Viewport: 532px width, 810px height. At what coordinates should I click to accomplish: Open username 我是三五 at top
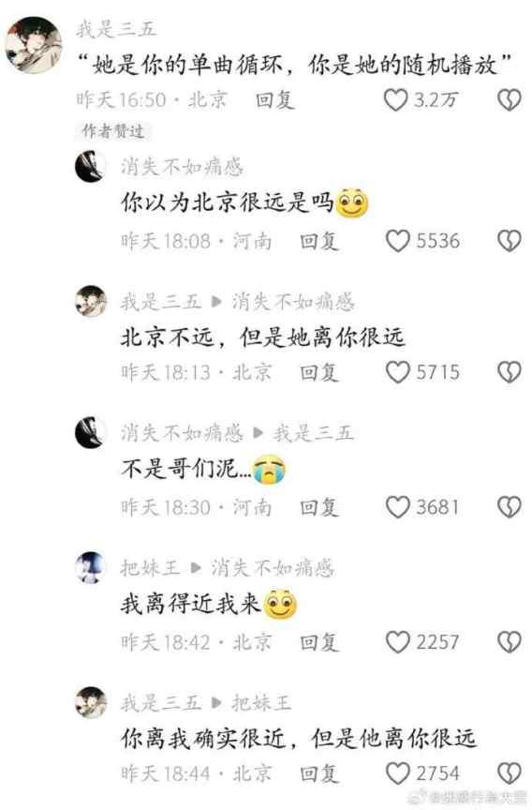click(x=116, y=29)
